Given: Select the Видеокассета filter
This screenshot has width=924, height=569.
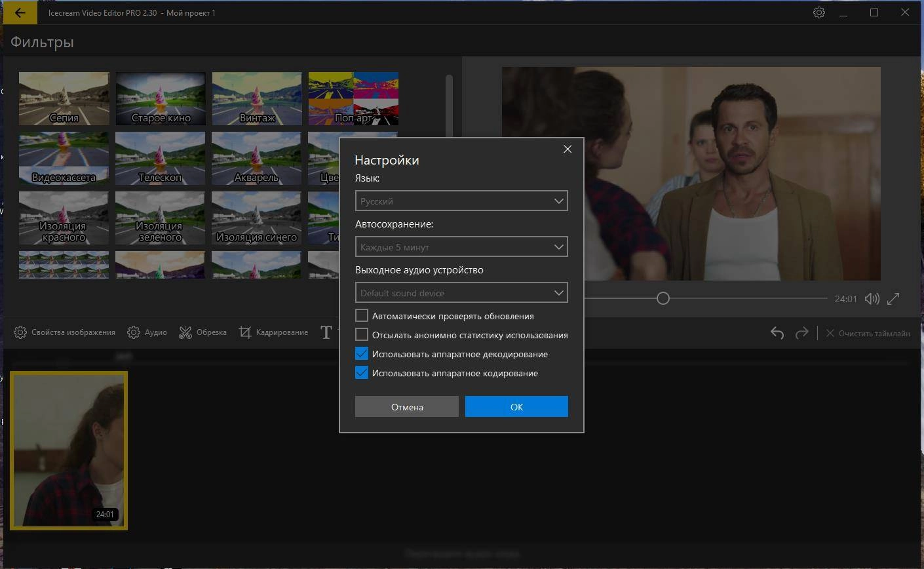Looking at the screenshot, I should 64,158.
